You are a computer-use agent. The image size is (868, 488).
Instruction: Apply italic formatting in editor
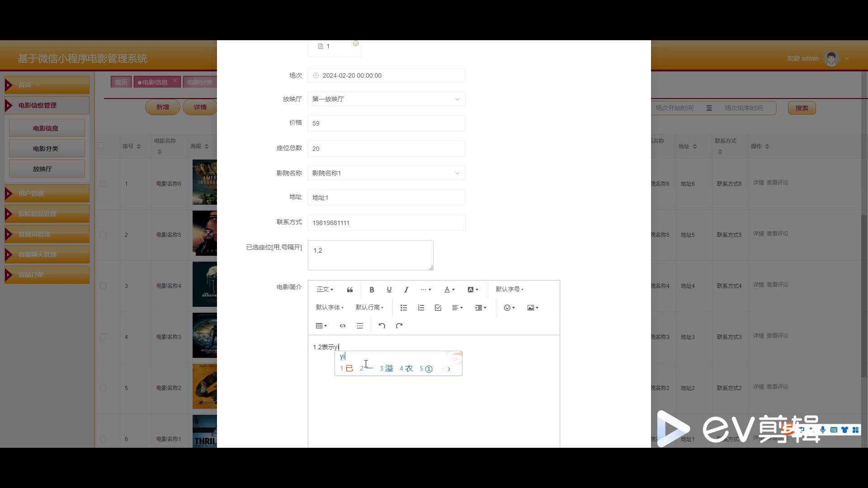tap(406, 290)
